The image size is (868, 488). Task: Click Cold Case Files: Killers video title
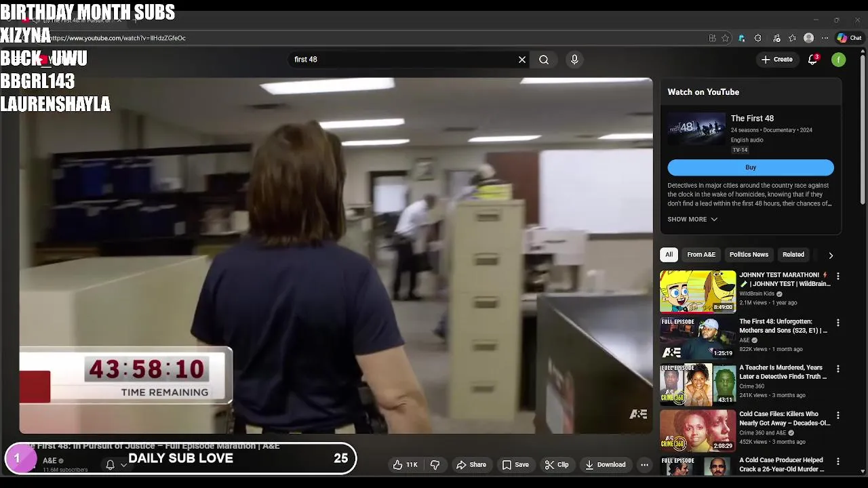coord(785,418)
